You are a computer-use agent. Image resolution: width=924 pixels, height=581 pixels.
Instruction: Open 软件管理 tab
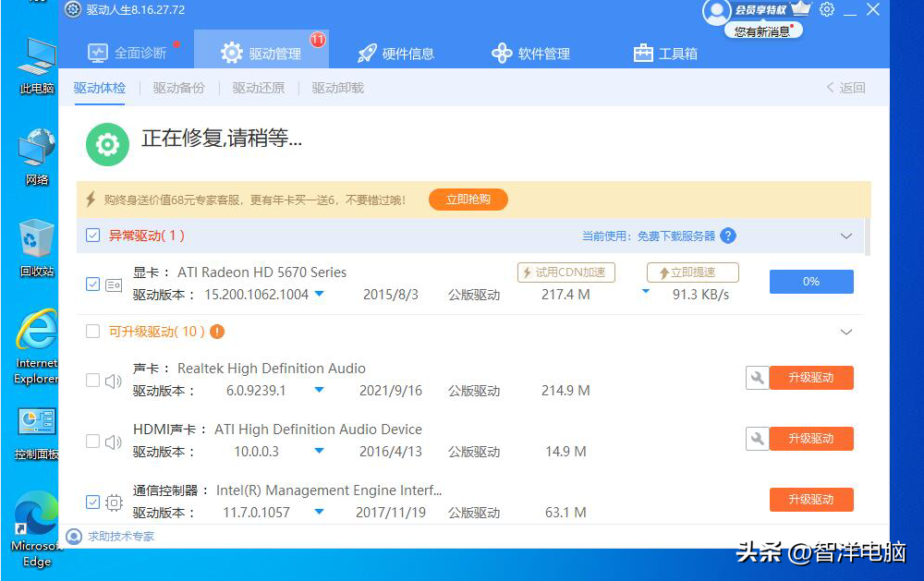pos(531,53)
